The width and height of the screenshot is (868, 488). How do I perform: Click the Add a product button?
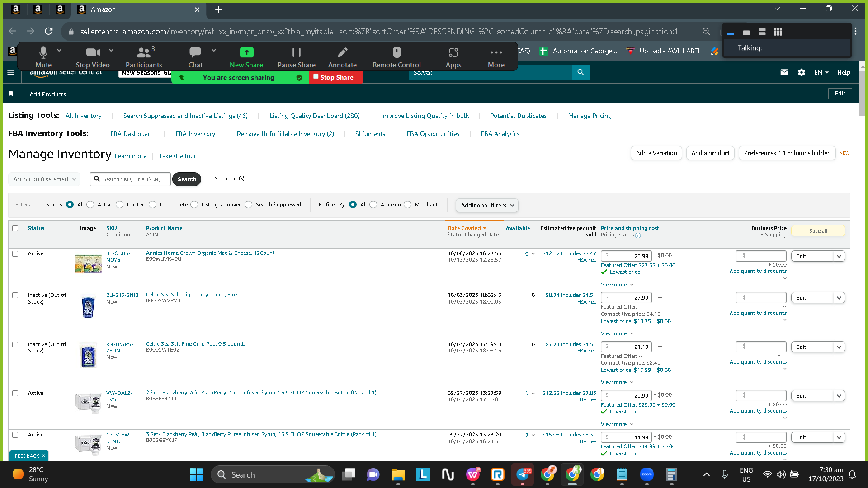(x=711, y=153)
